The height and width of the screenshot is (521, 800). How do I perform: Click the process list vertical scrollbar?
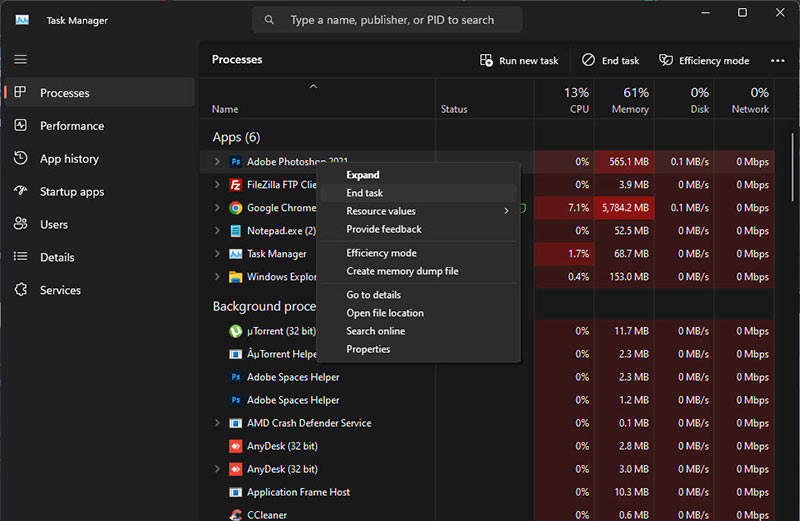coord(792,167)
